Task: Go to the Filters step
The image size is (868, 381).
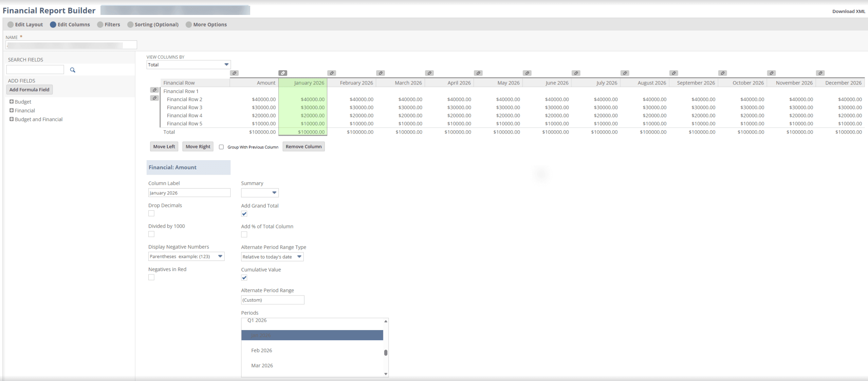Action: click(x=109, y=24)
